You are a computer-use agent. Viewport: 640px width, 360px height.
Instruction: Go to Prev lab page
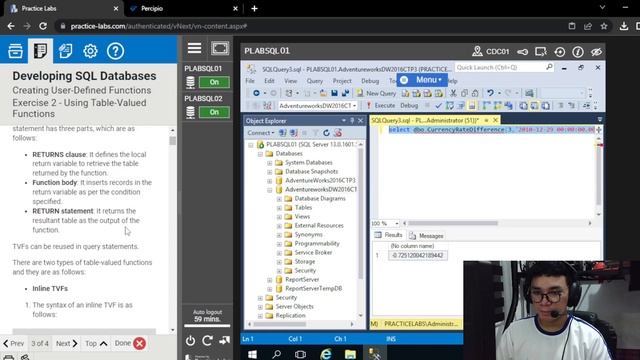(x=14, y=344)
